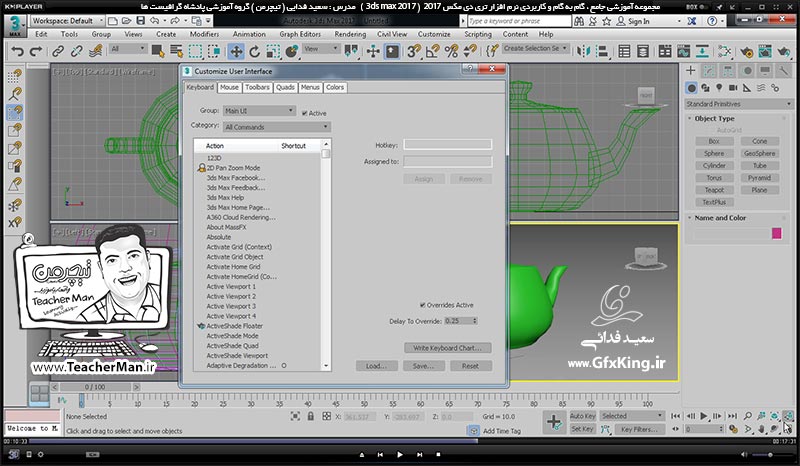Click the large Set Keys plus icon
Image resolution: width=800 pixels, height=466 pixels.
click(x=554, y=422)
